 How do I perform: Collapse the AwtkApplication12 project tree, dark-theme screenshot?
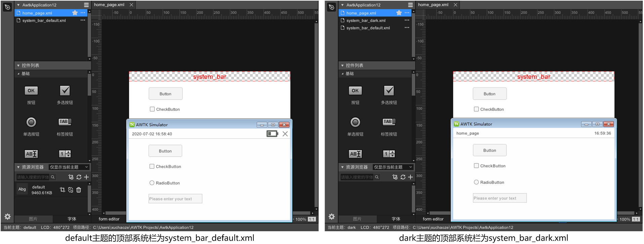point(342,5)
